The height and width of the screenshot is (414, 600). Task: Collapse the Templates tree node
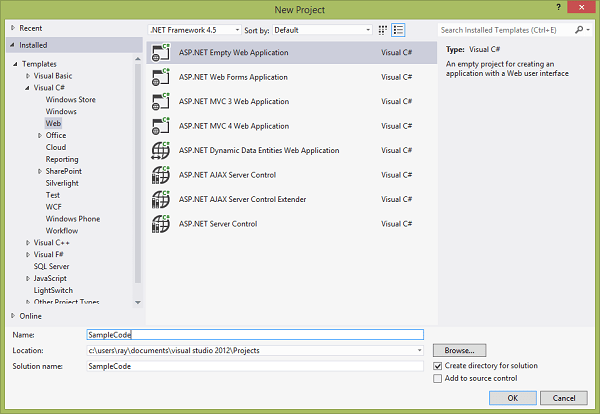pyautogui.click(x=15, y=64)
